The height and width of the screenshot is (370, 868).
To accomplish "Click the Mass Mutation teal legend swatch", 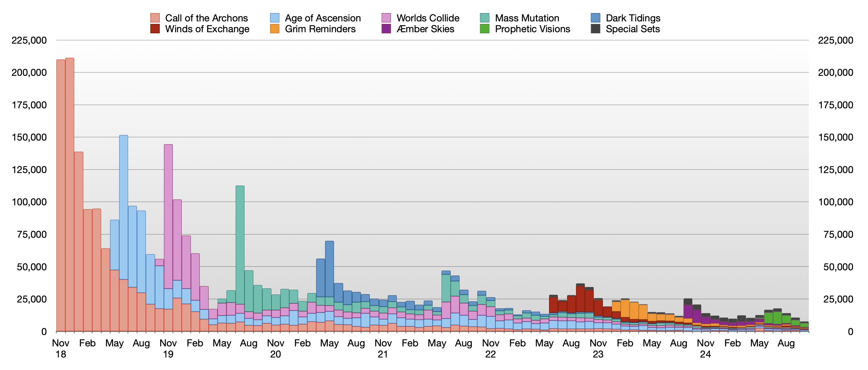I will [485, 18].
